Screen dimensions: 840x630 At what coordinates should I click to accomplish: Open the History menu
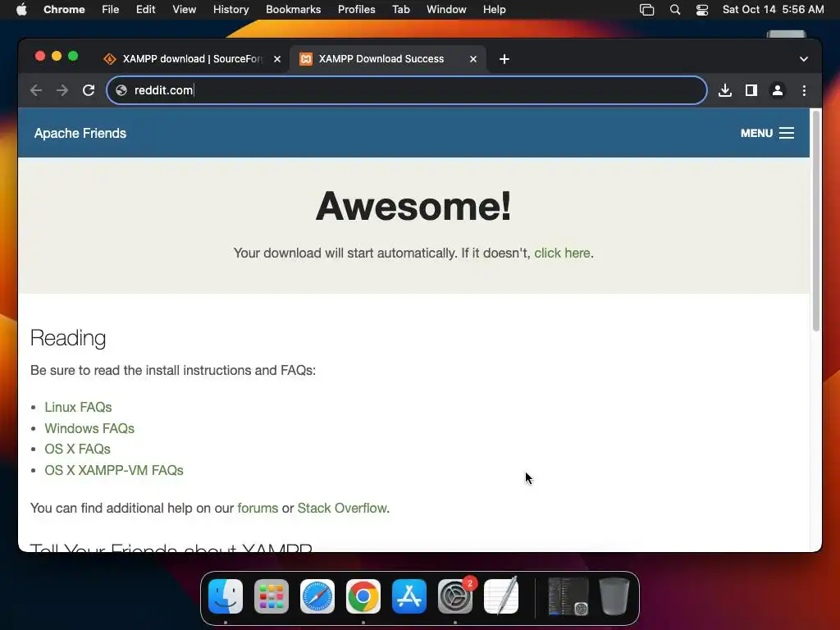[231, 10]
